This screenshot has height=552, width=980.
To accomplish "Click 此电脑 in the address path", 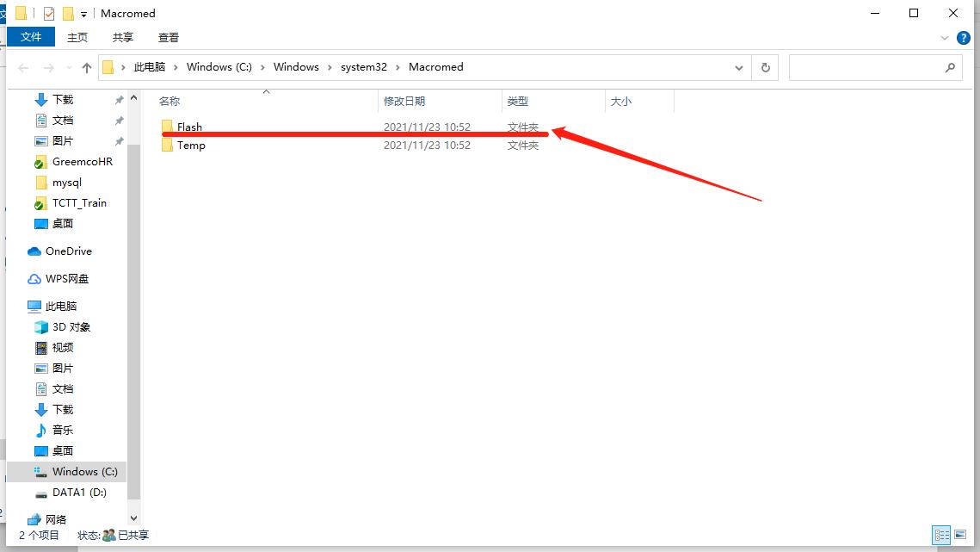I will 150,67.
